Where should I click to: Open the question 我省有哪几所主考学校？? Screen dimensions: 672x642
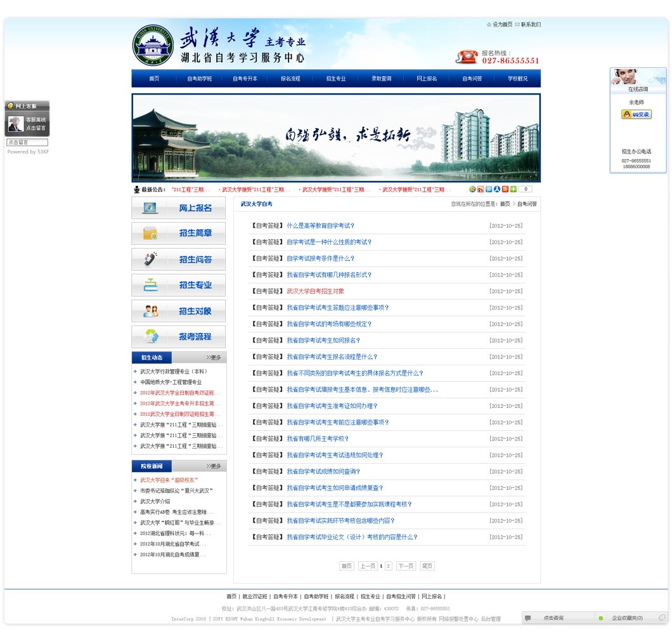point(318,439)
